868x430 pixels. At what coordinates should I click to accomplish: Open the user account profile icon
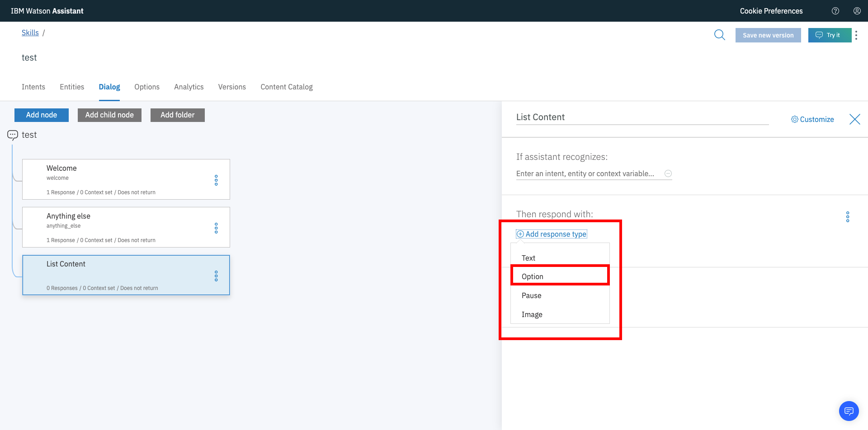coord(857,11)
